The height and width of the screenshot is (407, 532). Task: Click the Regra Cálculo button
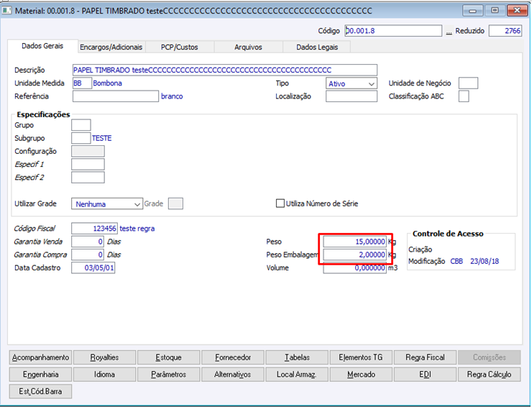(489, 375)
